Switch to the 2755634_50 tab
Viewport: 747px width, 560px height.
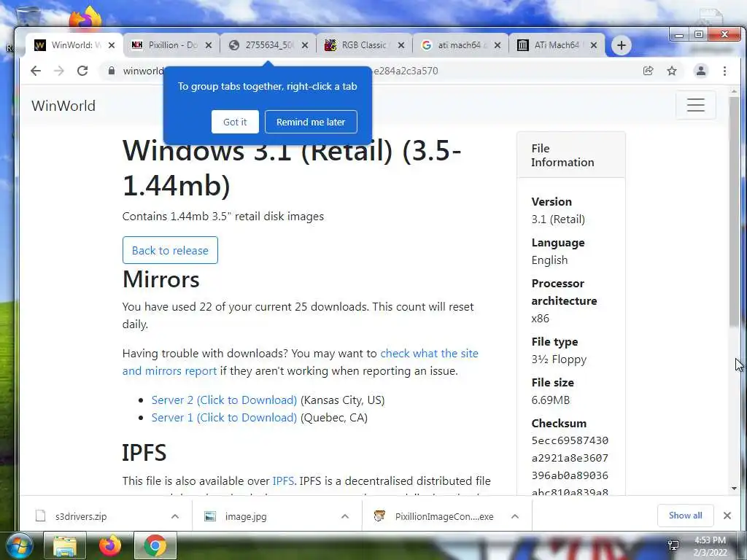point(268,45)
